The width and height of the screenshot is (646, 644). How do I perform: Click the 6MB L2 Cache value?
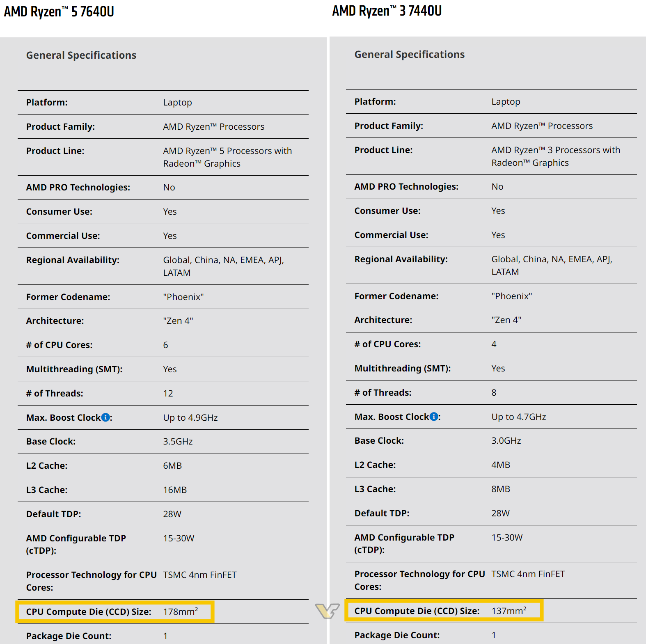pos(172,465)
